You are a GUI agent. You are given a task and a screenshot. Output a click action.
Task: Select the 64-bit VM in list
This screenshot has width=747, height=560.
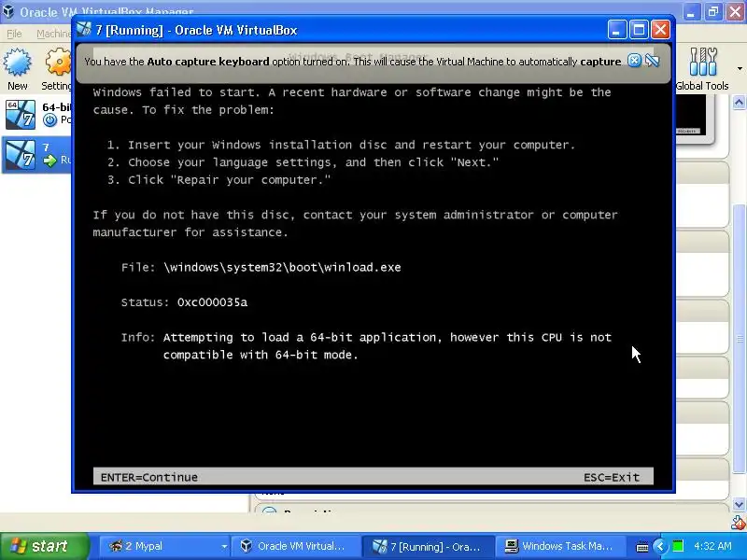(37, 115)
